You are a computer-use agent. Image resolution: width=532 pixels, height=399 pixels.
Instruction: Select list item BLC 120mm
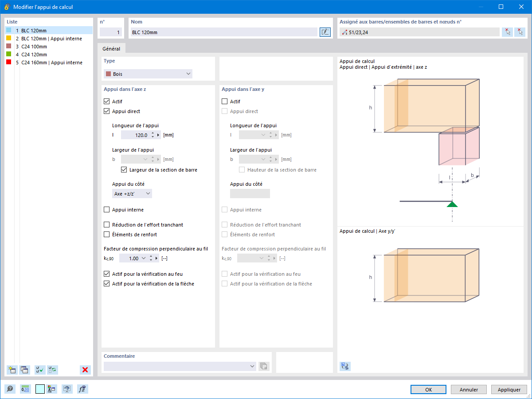(49, 31)
